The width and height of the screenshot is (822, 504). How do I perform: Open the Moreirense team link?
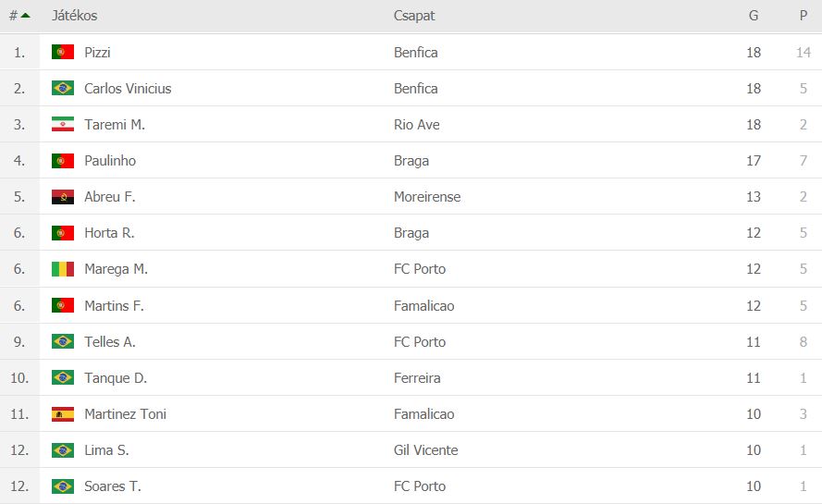point(427,197)
